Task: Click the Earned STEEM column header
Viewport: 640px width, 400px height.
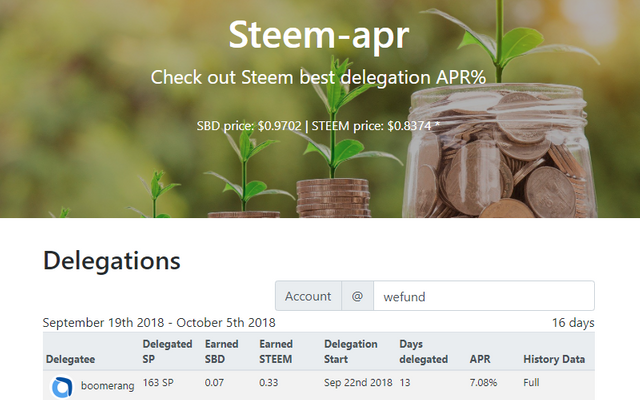Action: 276,351
